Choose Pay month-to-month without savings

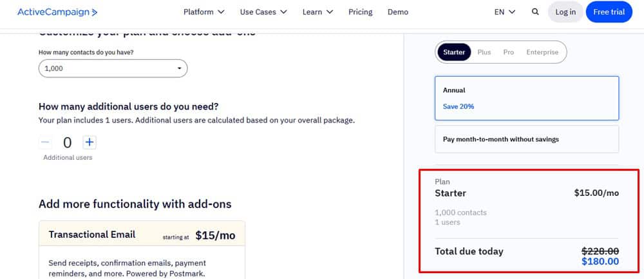pos(527,139)
